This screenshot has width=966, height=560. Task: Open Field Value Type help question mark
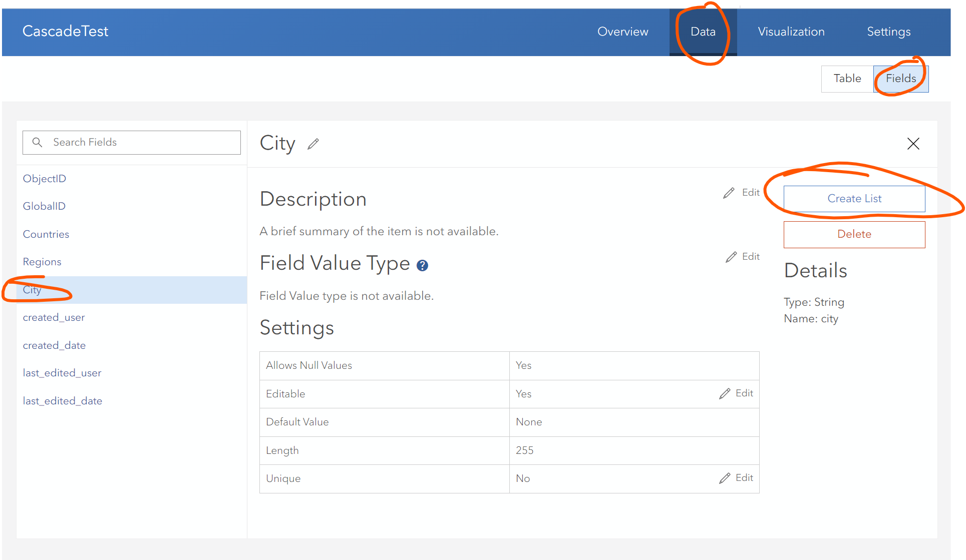tap(422, 265)
